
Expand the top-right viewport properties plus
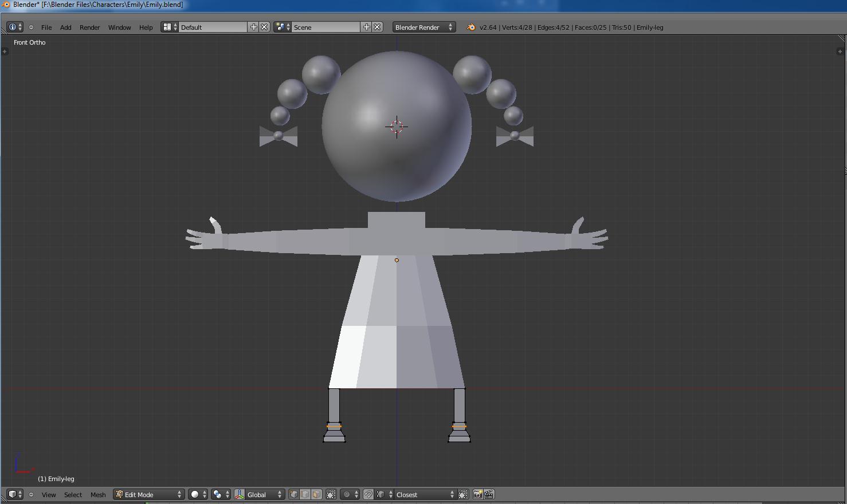point(840,52)
